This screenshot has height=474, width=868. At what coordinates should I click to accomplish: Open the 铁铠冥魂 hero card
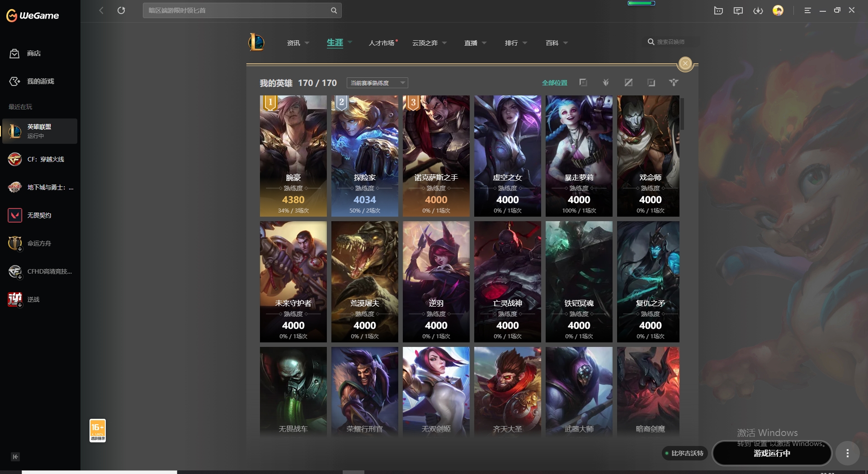[x=579, y=282]
